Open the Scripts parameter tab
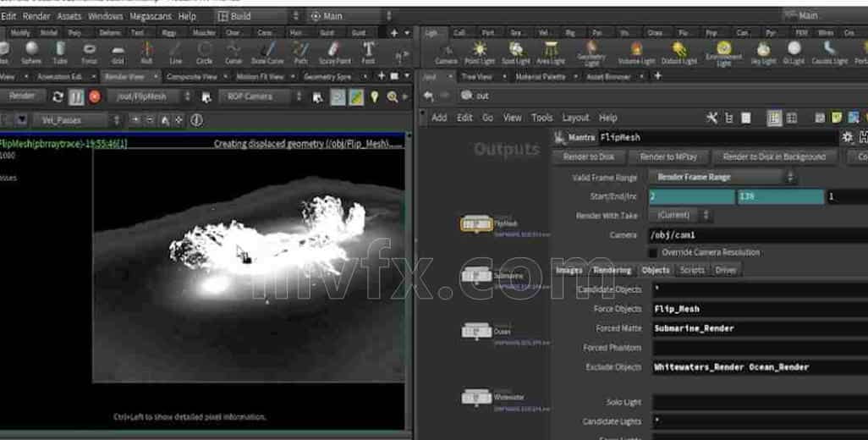 (692, 270)
